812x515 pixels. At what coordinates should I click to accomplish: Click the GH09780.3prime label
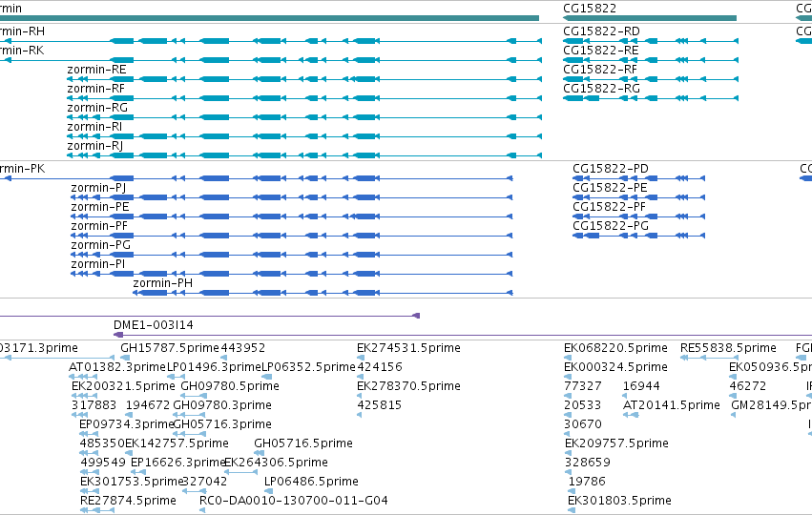tap(222, 405)
